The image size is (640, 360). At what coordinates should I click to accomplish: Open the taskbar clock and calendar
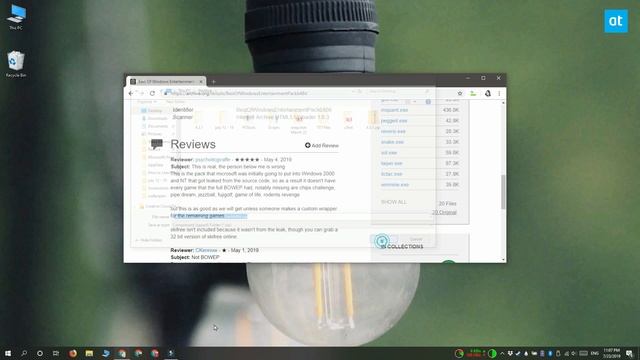point(611,353)
